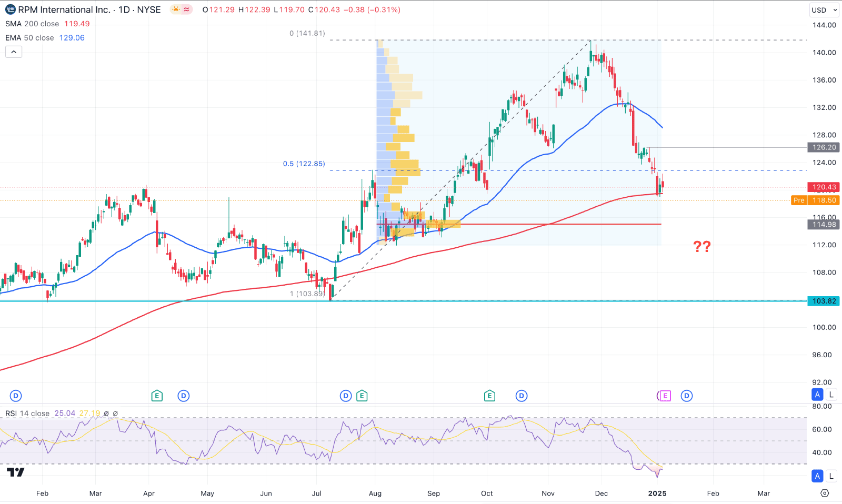Click the sun pre-market session icon
The width and height of the screenshot is (842, 504).
coord(176,9)
